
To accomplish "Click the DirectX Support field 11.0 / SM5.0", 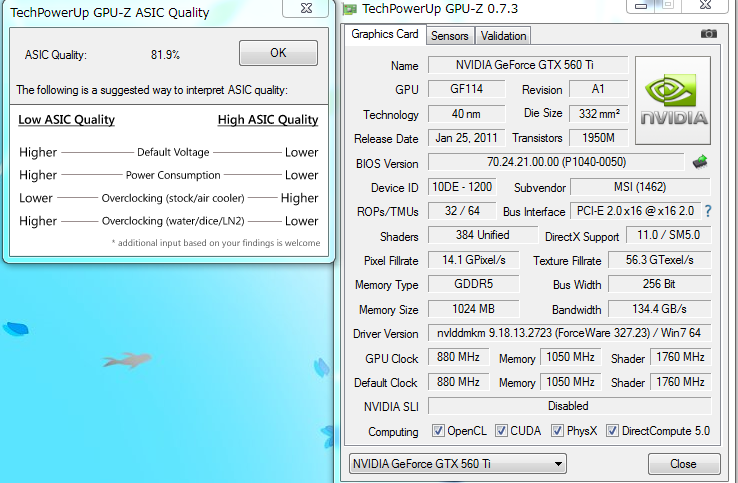I will pyautogui.click(x=668, y=235).
